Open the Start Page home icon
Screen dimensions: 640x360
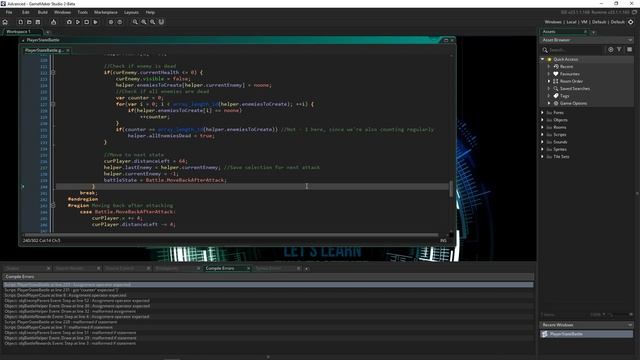point(5,22)
